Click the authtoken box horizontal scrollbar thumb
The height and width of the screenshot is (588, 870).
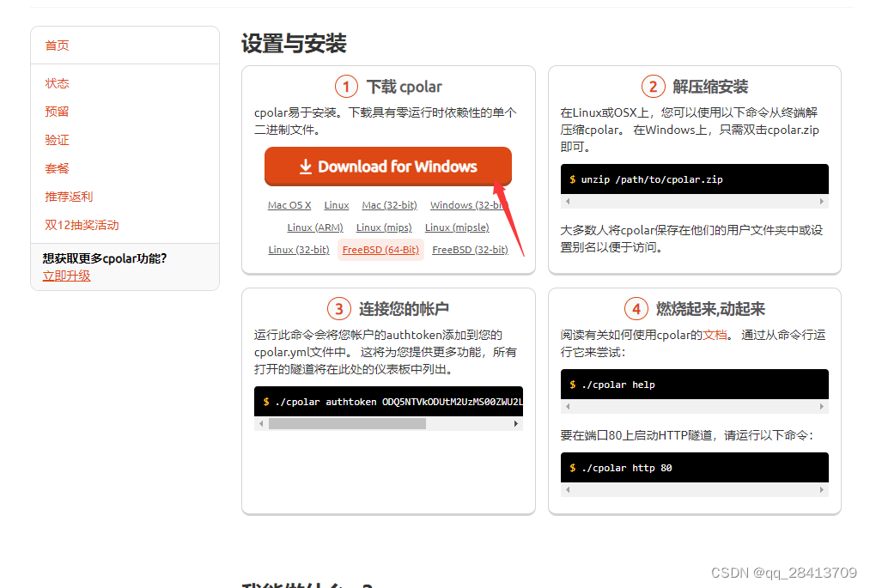pyautogui.click(x=347, y=424)
